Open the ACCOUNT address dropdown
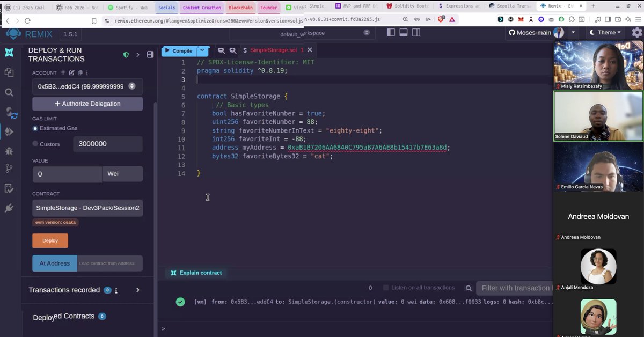 [x=87, y=86]
